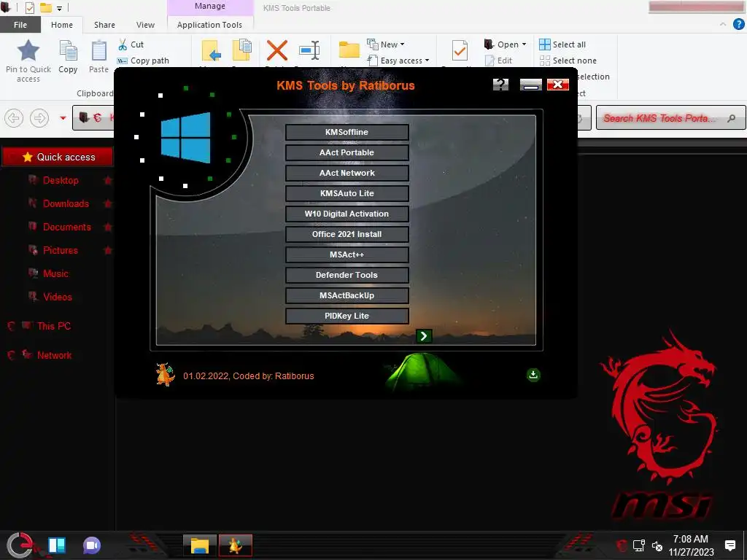The image size is (747, 560).
Task: Open Customize Quick Access Toolbar dropdown
Action: (60, 8)
